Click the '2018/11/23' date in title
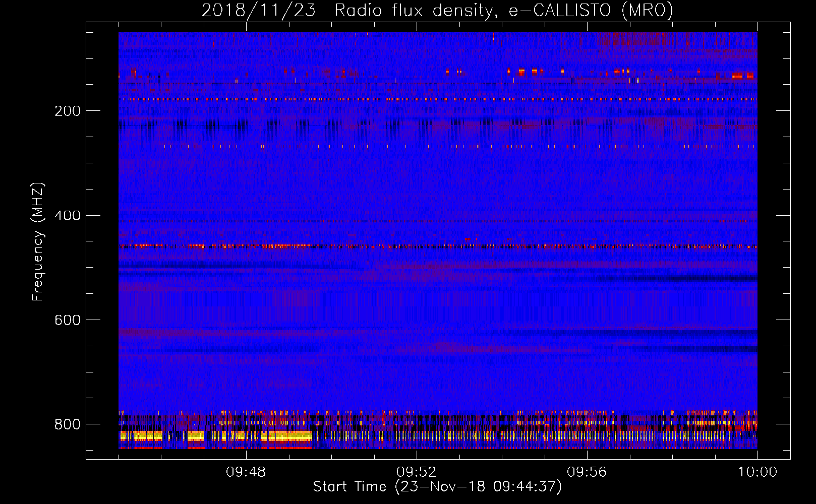Viewport: 816px width, 504px height. point(259,10)
